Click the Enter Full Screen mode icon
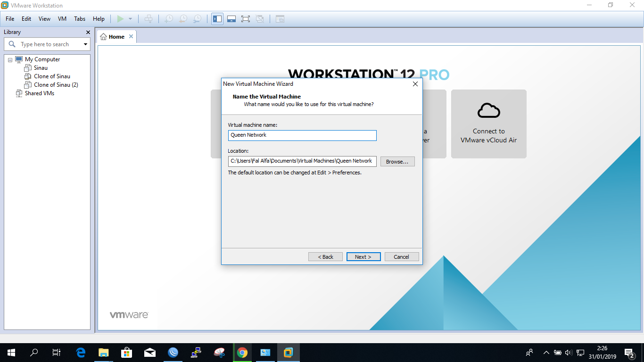The height and width of the screenshot is (362, 644). click(245, 19)
